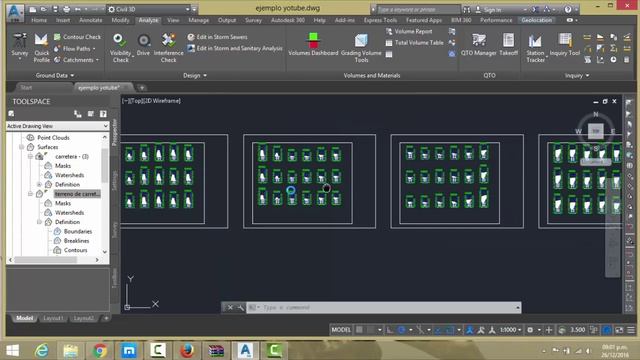Image resolution: width=640 pixels, height=360 pixels.
Task: Open Internet Explorer from taskbar
Action: point(42,350)
